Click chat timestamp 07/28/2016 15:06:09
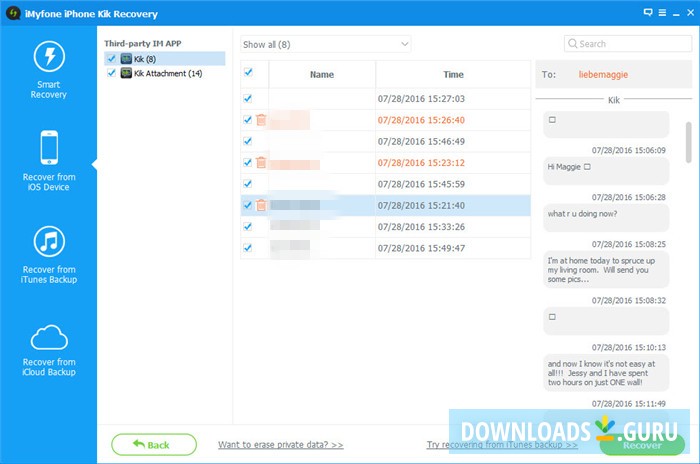 click(629, 150)
